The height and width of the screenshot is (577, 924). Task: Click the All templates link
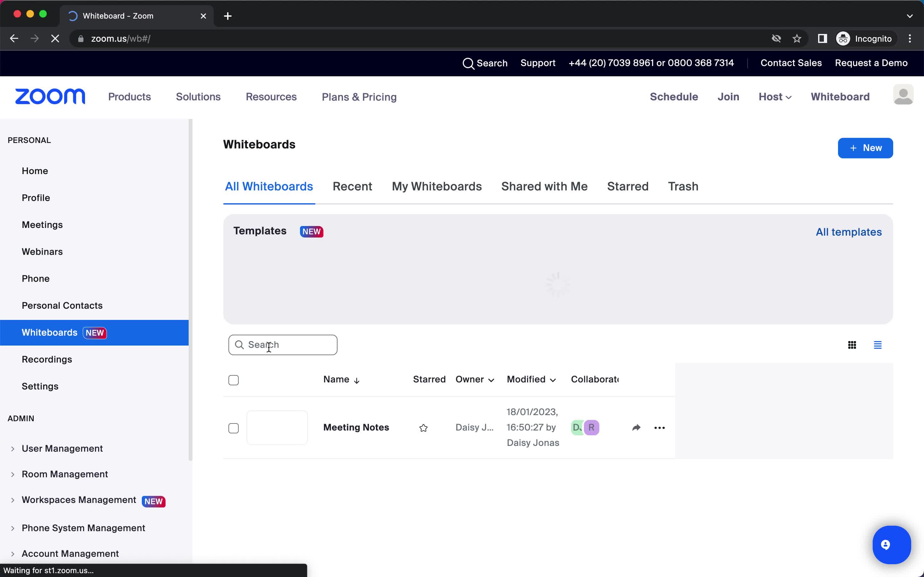pyautogui.click(x=849, y=231)
